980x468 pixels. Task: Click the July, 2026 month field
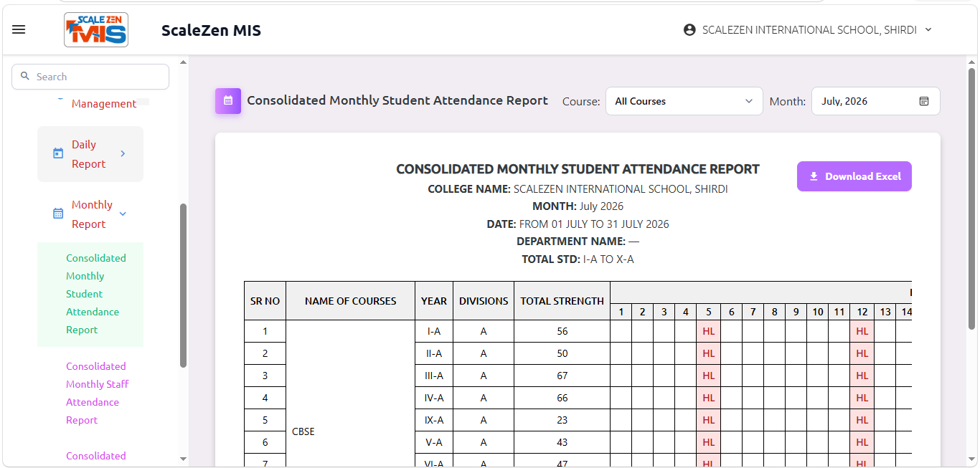pos(875,101)
